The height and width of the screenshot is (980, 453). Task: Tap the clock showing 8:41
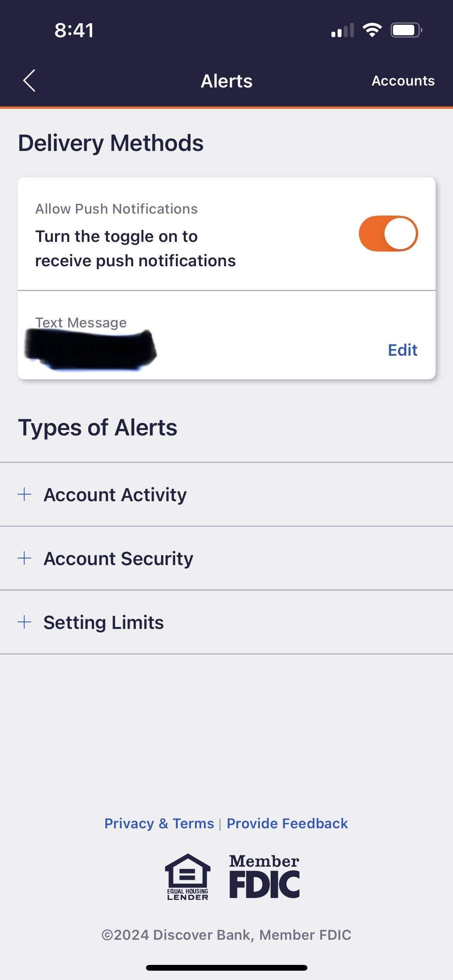coord(74,30)
